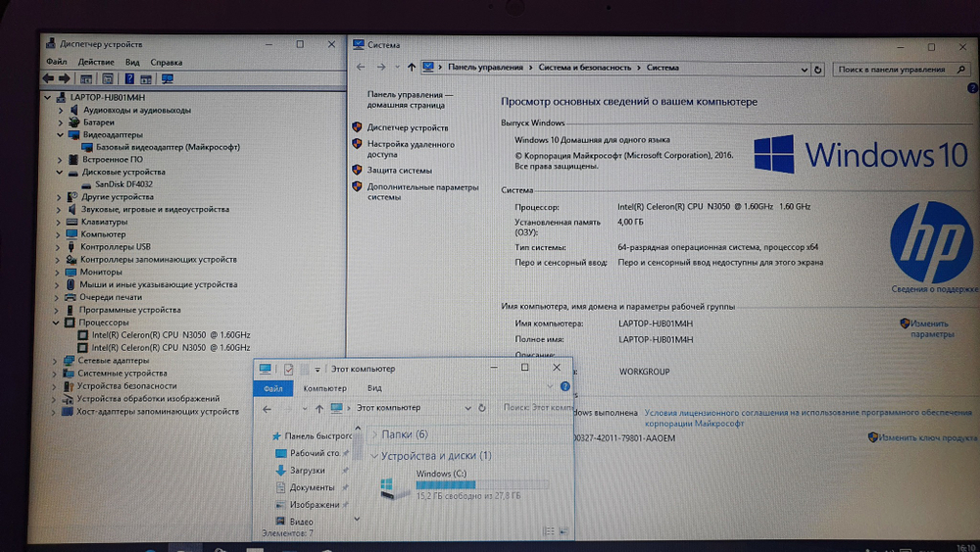
Task: Click properties checkmark icon in Explorer title bar
Action: [x=288, y=369]
